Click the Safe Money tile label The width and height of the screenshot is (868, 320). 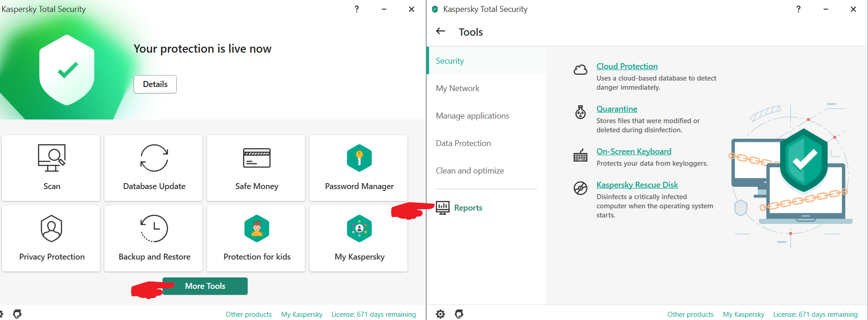coord(257,186)
